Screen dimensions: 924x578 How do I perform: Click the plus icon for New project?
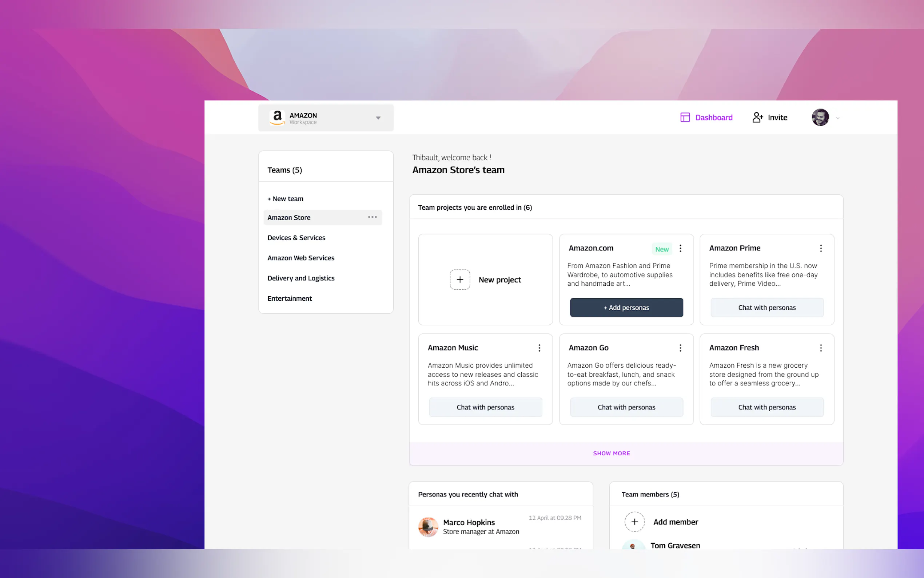tap(459, 280)
